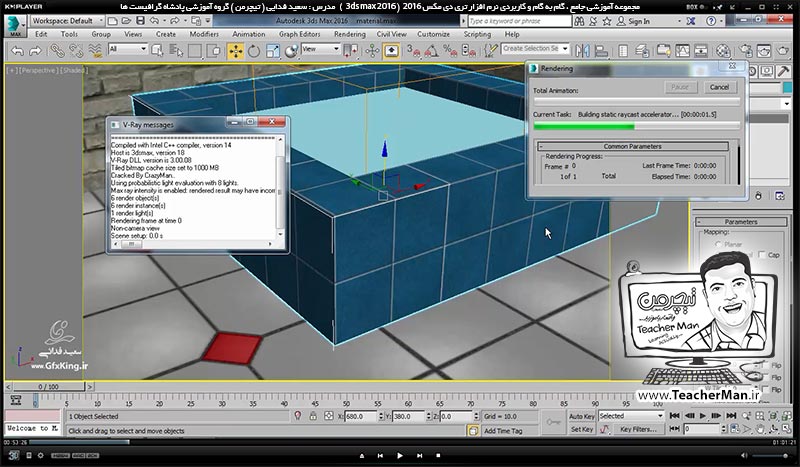Screen dimensions: 800x467
Task: Save the file with the floppy disk icon
Action: click(140, 21)
